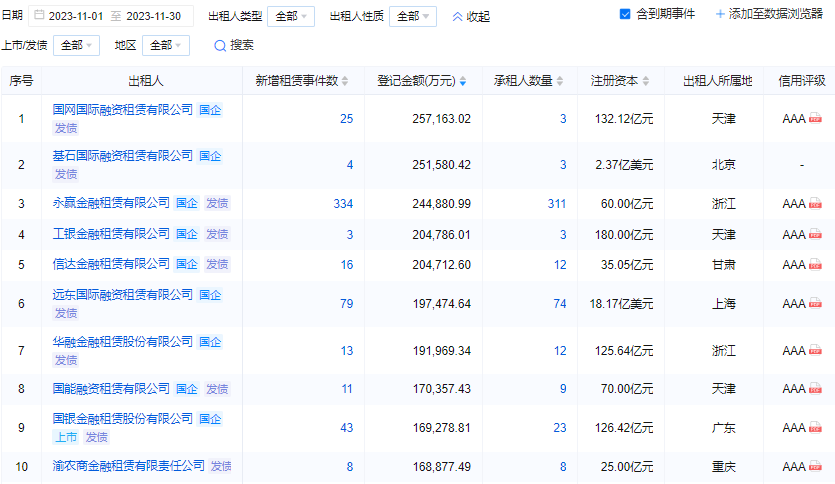The width and height of the screenshot is (835, 484).
Task: Open the 出租人类型 dropdown
Action: [x=291, y=17]
